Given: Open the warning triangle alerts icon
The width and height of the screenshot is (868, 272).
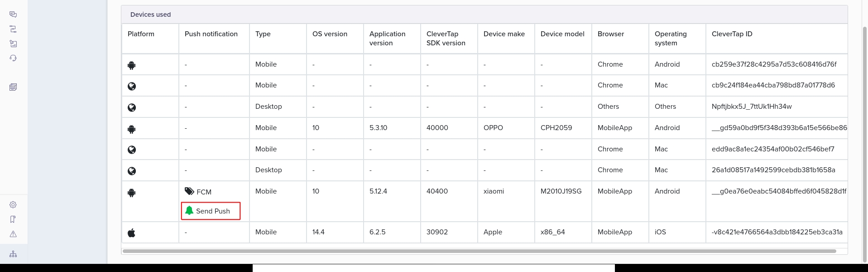Looking at the screenshot, I should (13, 234).
